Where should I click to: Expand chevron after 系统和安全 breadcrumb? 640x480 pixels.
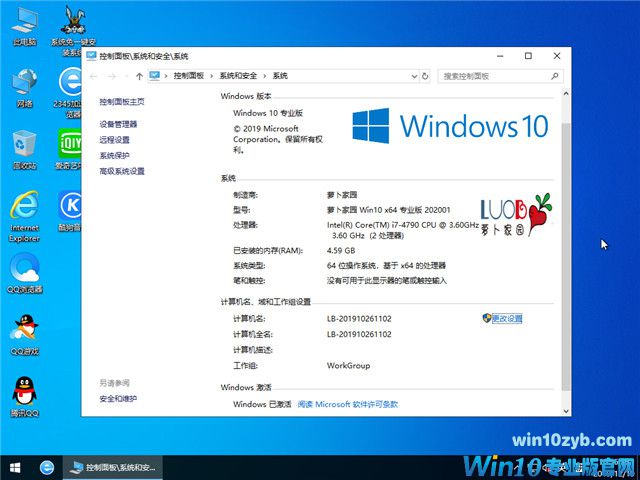[264, 76]
